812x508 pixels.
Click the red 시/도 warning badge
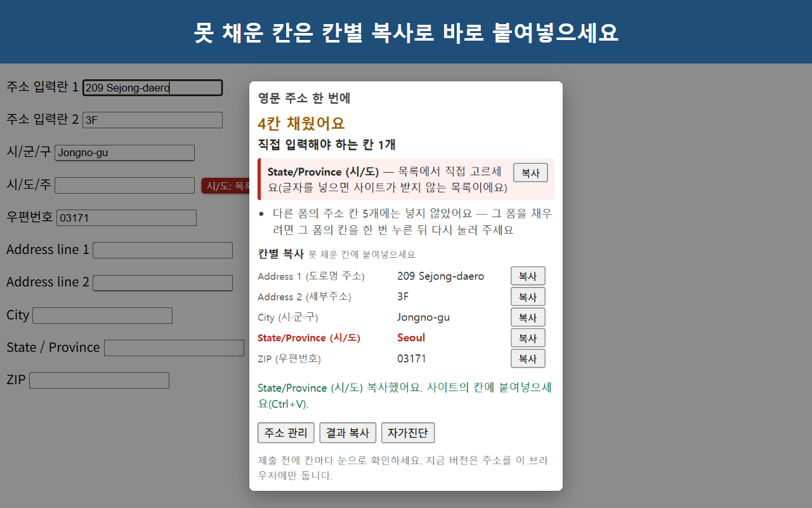click(225, 186)
